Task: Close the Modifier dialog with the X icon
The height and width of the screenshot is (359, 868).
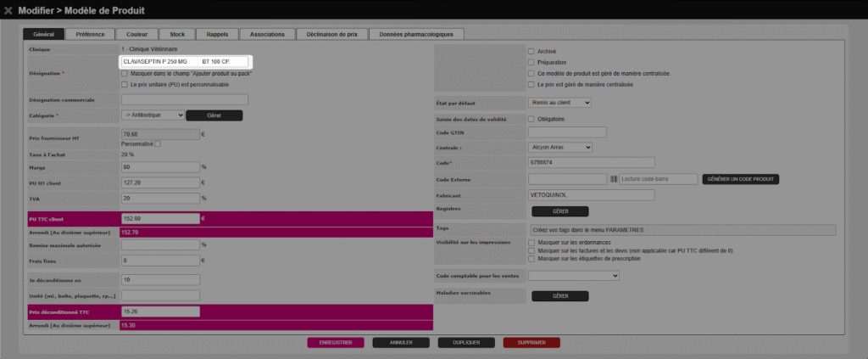Action: pos(9,10)
